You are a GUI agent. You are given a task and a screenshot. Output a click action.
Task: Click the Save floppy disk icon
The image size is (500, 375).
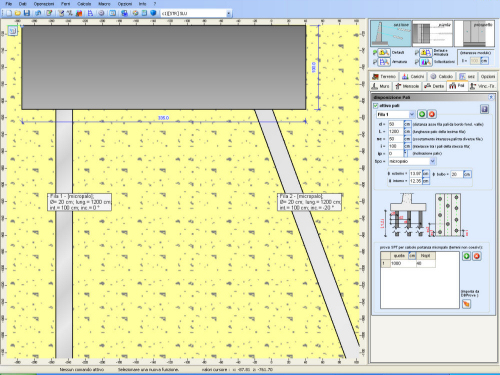click(x=27, y=13)
